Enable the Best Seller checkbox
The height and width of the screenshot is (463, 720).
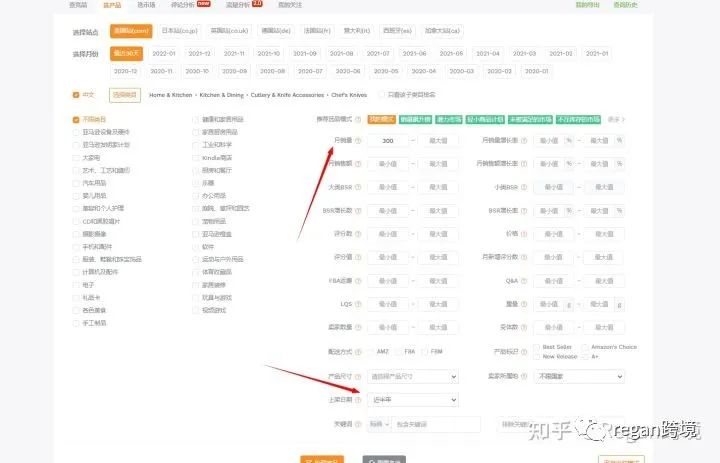[536, 347]
